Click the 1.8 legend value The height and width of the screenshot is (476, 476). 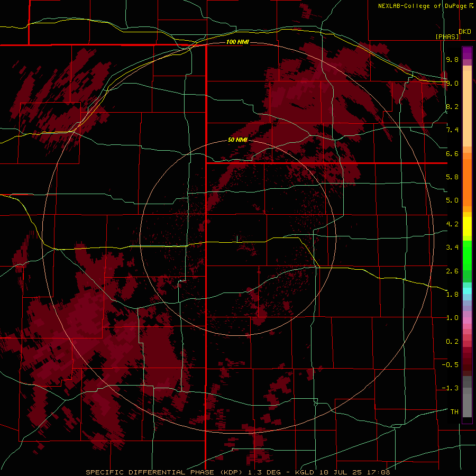coord(452,295)
